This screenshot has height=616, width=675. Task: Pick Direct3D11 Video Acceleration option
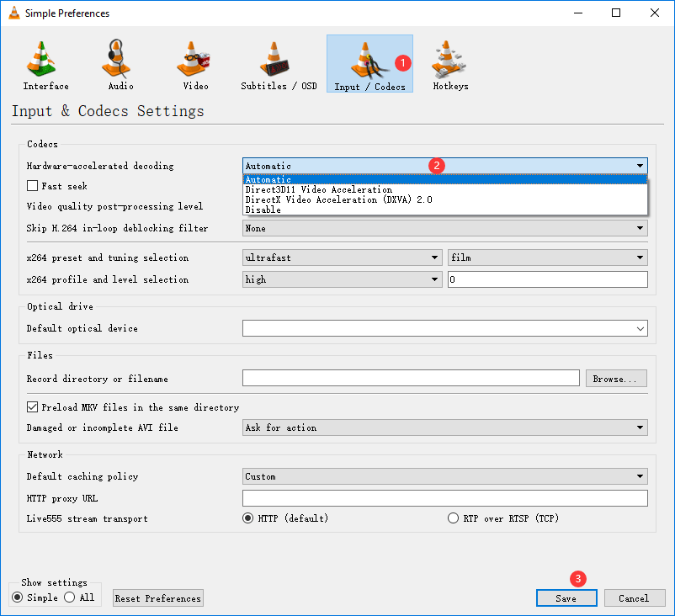click(x=444, y=189)
